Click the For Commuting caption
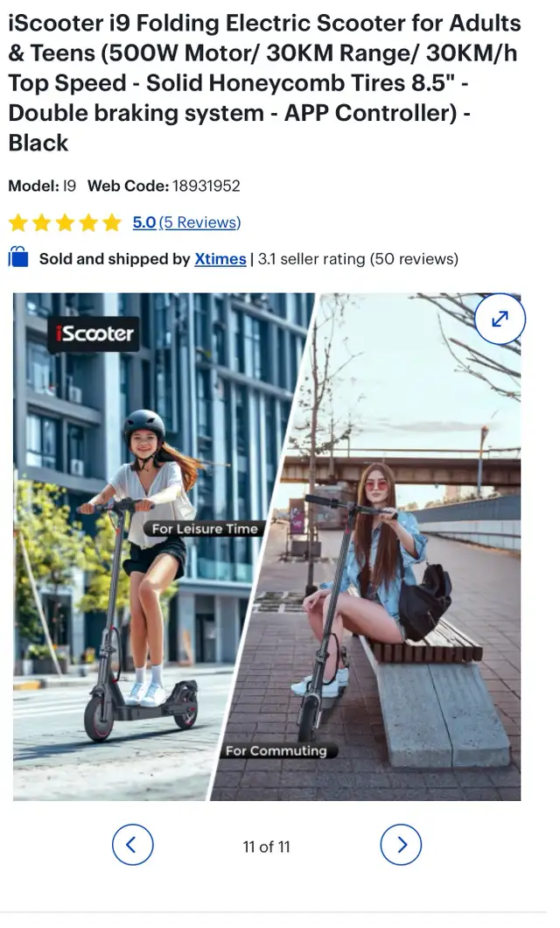Image resolution: width=560 pixels, height=928 pixels. click(276, 750)
